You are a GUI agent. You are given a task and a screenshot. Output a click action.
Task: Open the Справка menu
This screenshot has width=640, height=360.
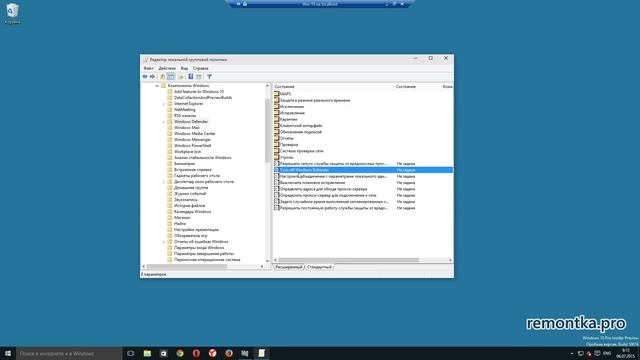(x=200, y=68)
